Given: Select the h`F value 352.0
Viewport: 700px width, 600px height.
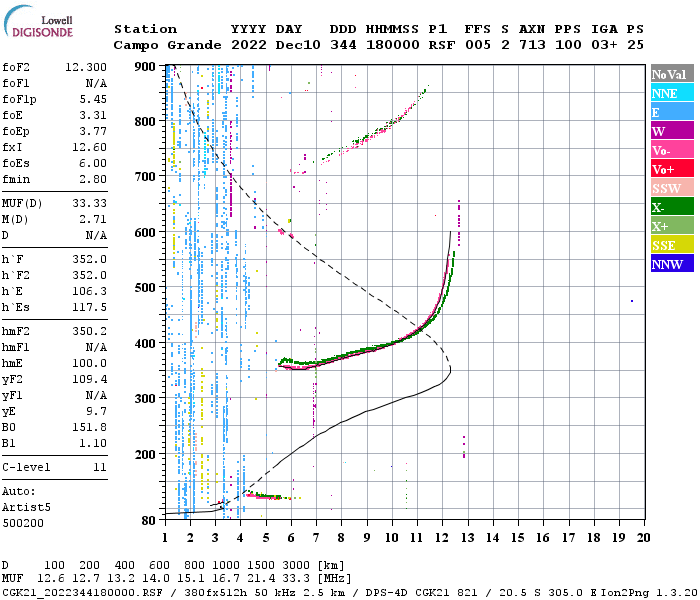Looking at the screenshot, I should (x=90, y=259).
